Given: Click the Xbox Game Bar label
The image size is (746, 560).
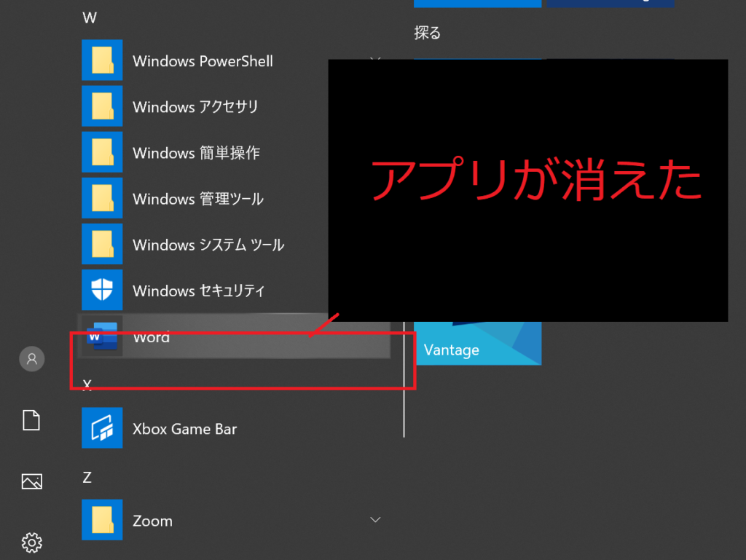Looking at the screenshot, I should (184, 429).
